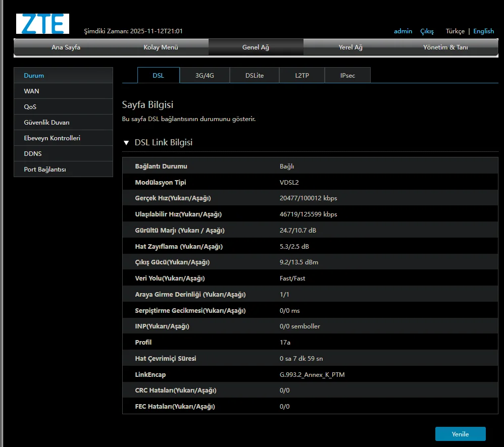Open the Ana Sayfa menu
Image resolution: width=504 pixels, height=447 pixels.
(66, 47)
